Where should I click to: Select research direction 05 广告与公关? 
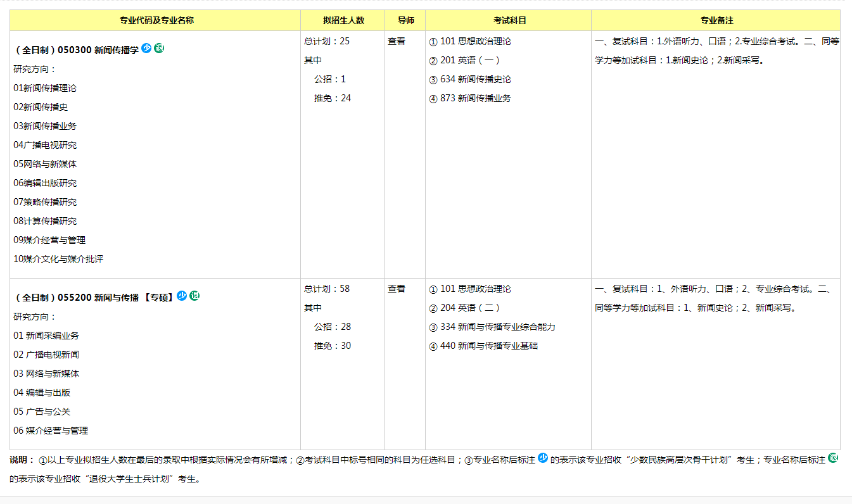point(42,412)
